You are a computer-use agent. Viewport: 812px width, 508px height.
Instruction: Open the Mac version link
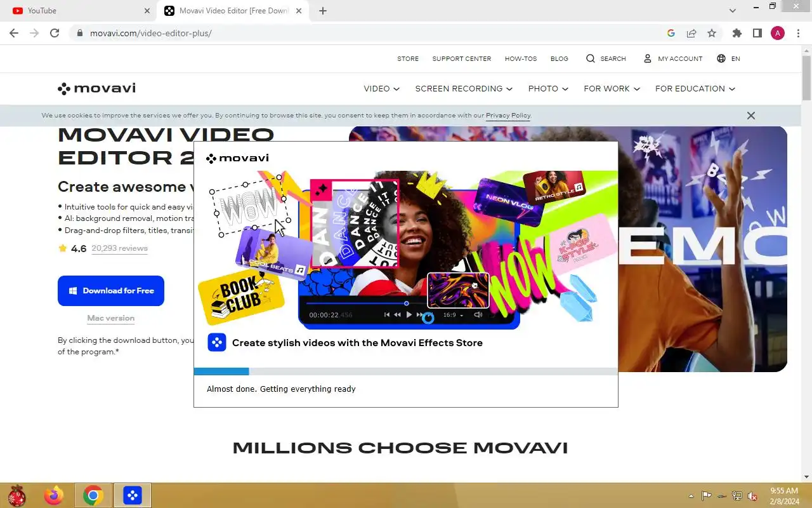(x=111, y=318)
